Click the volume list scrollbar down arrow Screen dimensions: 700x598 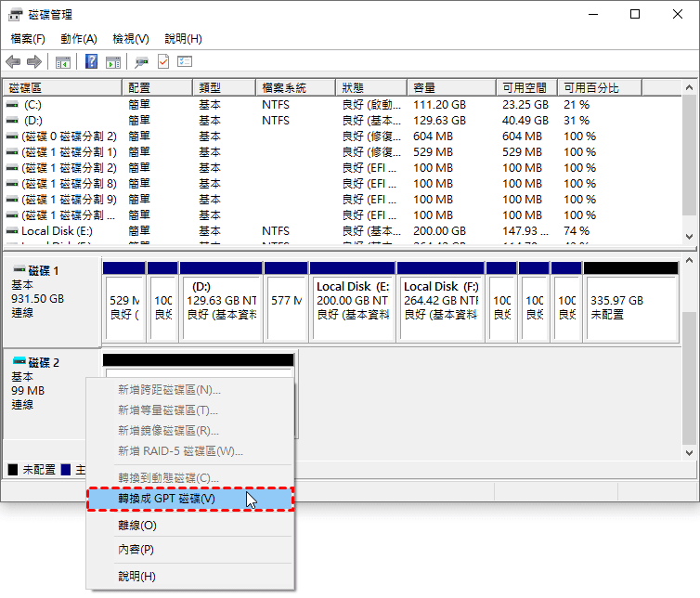pos(689,237)
